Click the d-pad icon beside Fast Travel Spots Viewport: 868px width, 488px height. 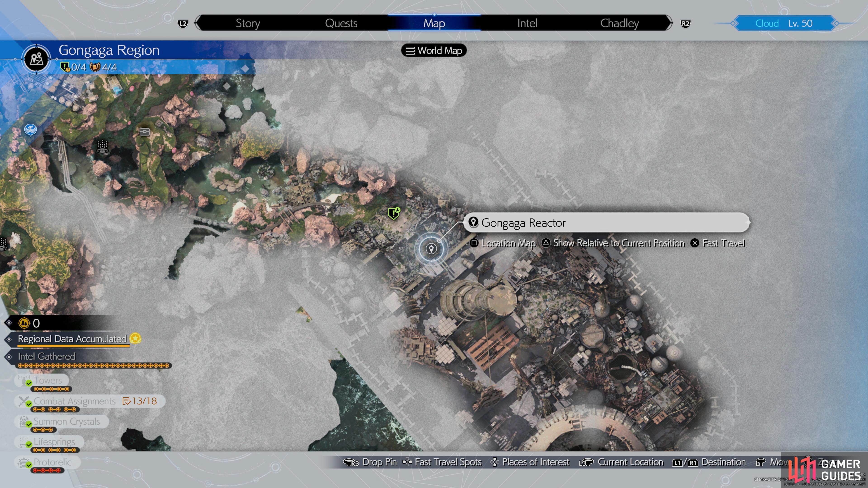(x=407, y=462)
